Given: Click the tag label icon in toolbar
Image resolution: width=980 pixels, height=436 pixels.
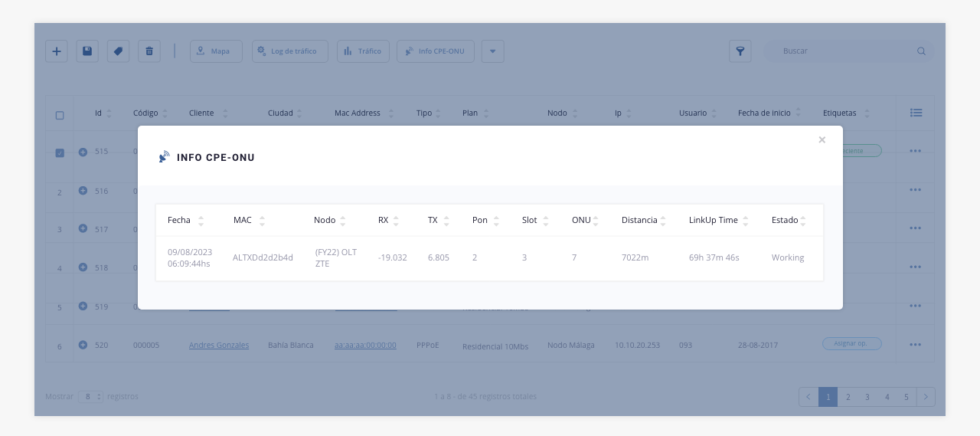Looking at the screenshot, I should click(118, 51).
